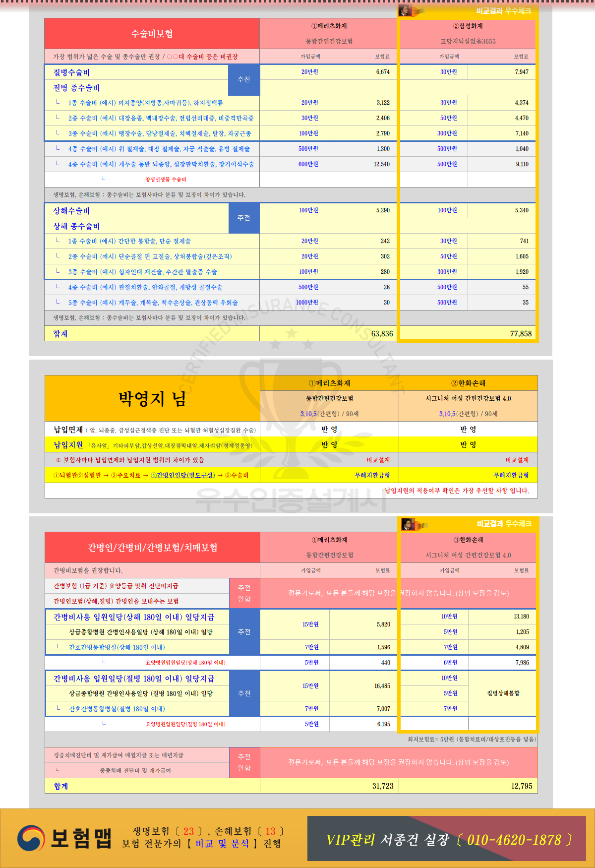Click the ②한화손해 column header

(469, 383)
